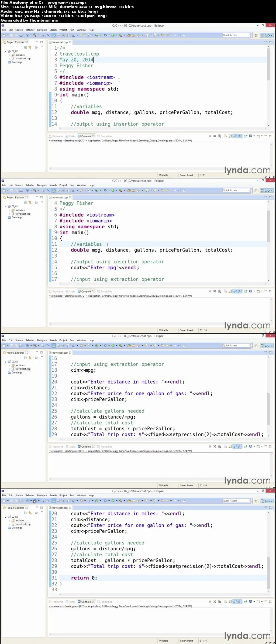Open Debug dropdown arrow in Enter mpg frame
This screenshot has height=644, width=276.
(109, 190)
